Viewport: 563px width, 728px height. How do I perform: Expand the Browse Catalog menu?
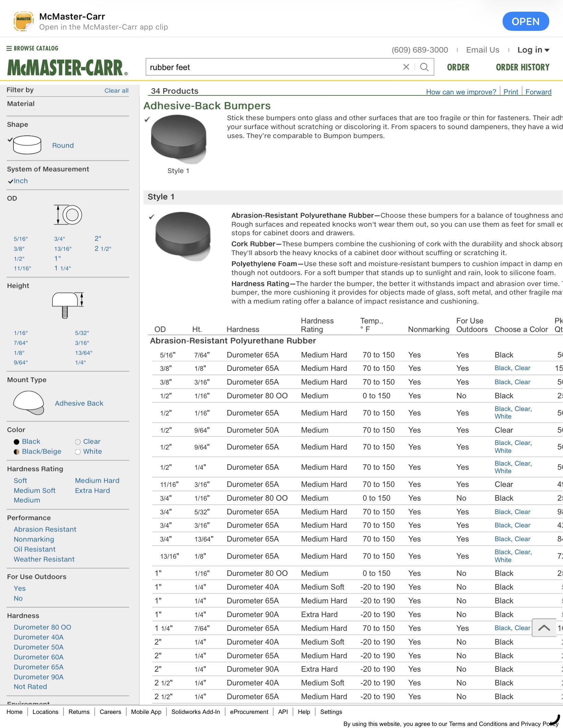point(33,48)
